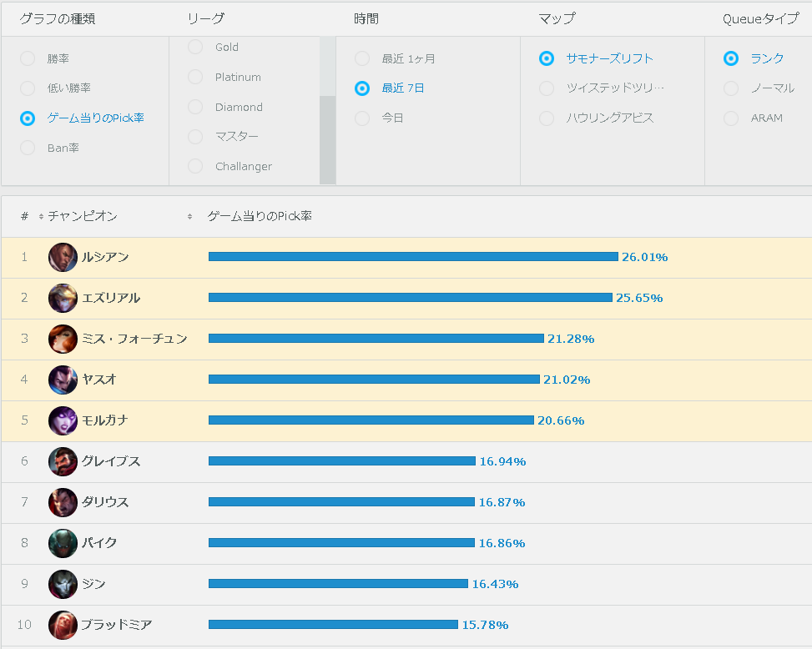This screenshot has height=649, width=812.
Task: Open the モルガナ champion portrait
Action: click(x=63, y=420)
